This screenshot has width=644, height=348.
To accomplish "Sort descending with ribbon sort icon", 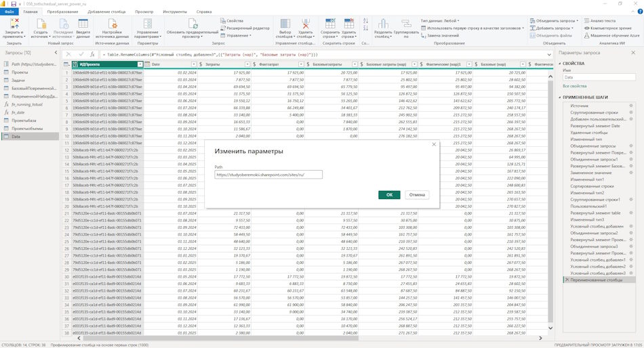I will tap(365, 28).
